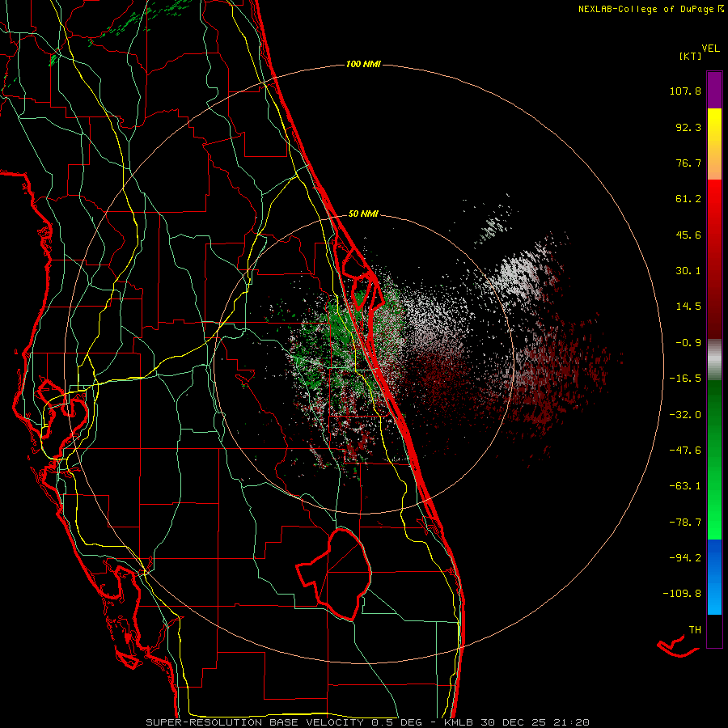Select the -63.1 velocity scale value
The width and height of the screenshot is (728, 728).
(x=685, y=486)
